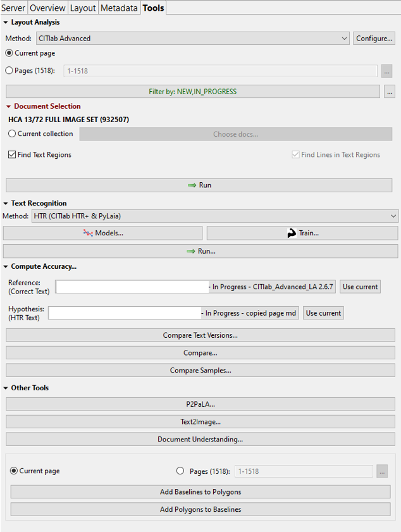
Task: Switch to the Metadata tab
Action: point(119,8)
